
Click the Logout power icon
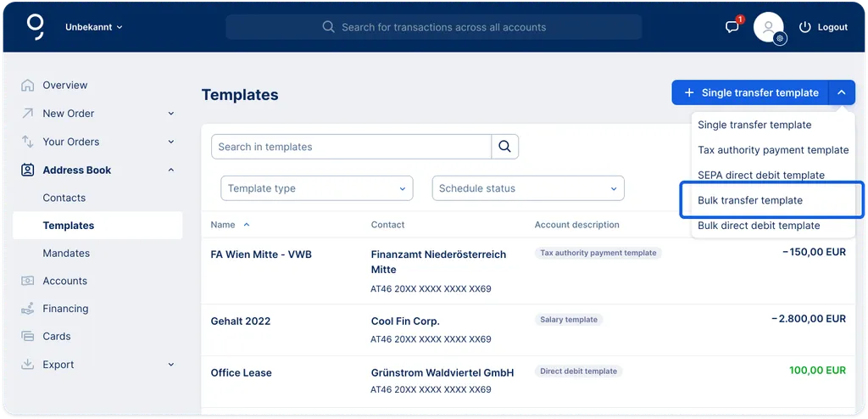coord(805,27)
